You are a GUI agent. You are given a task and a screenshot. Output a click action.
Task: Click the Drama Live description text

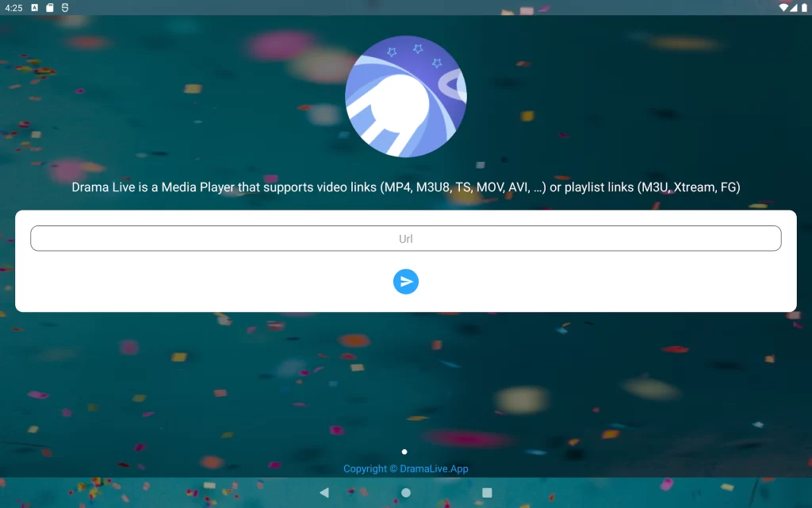pos(406,187)
